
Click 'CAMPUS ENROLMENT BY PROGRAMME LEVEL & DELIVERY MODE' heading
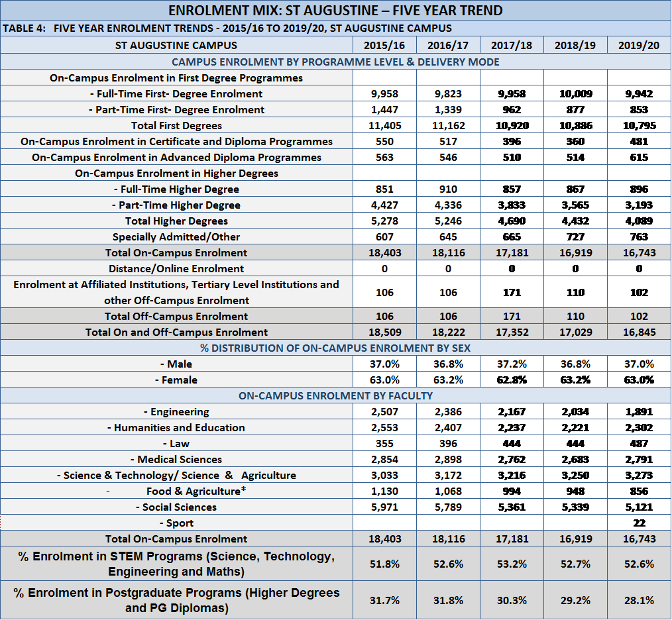[x=335, y=62]
